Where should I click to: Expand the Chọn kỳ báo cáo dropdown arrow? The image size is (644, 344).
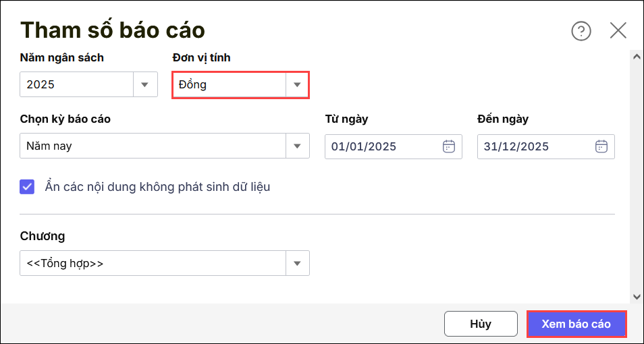296,146
